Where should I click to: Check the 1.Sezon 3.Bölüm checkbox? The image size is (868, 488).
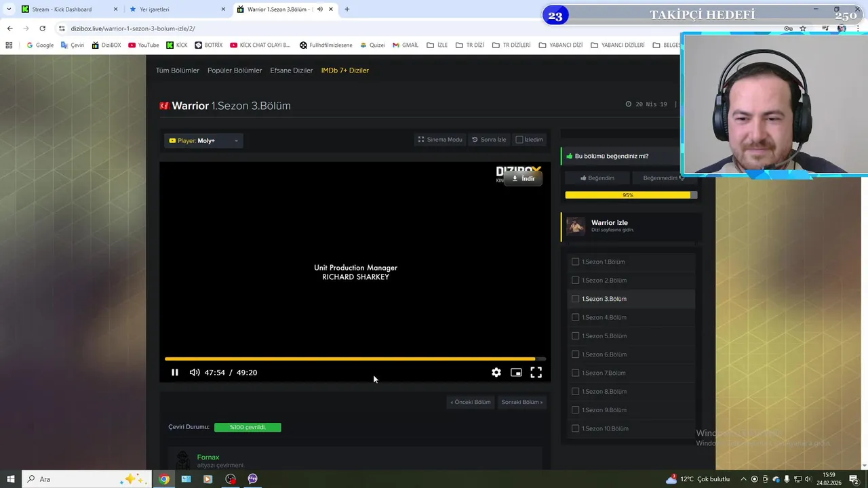(575, 298)
